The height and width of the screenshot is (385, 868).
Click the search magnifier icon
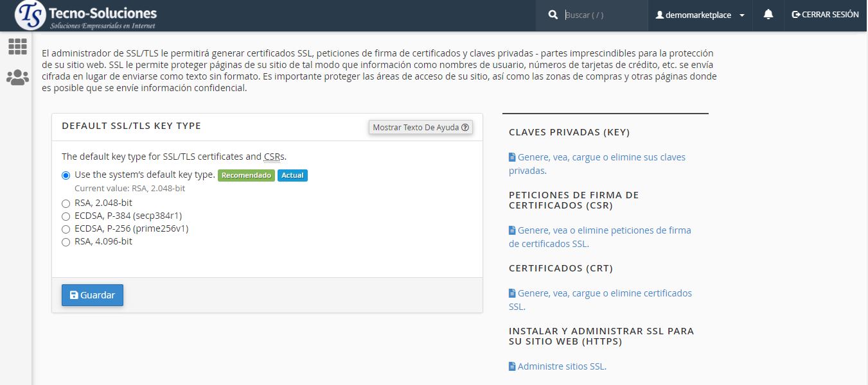tap(553, 15)
